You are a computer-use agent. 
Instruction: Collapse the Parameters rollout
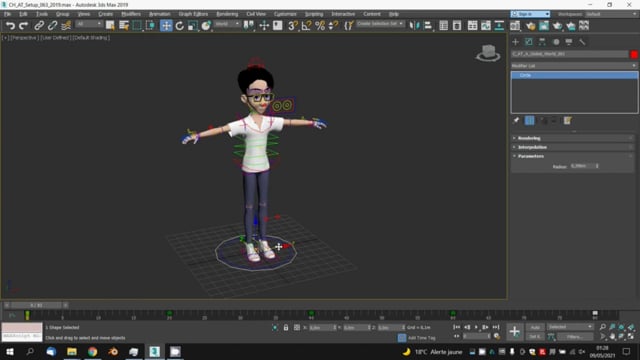click(x=572, y=156)
